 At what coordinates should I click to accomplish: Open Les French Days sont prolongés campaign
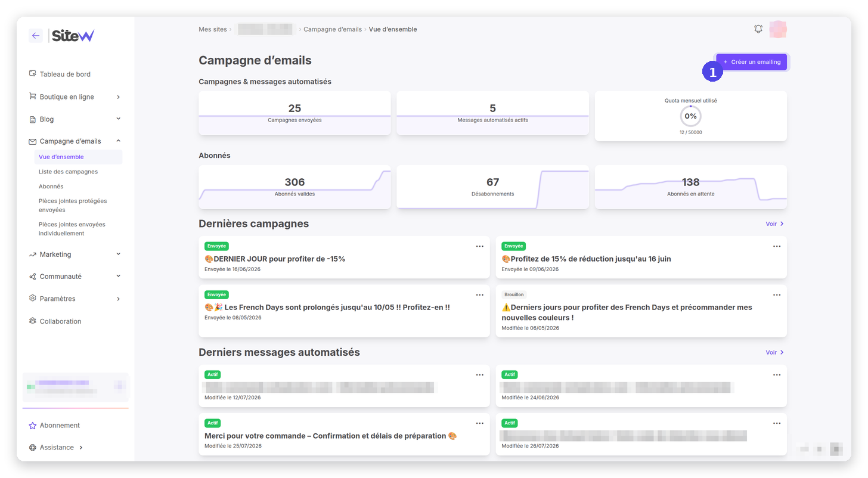coord(327,307)
